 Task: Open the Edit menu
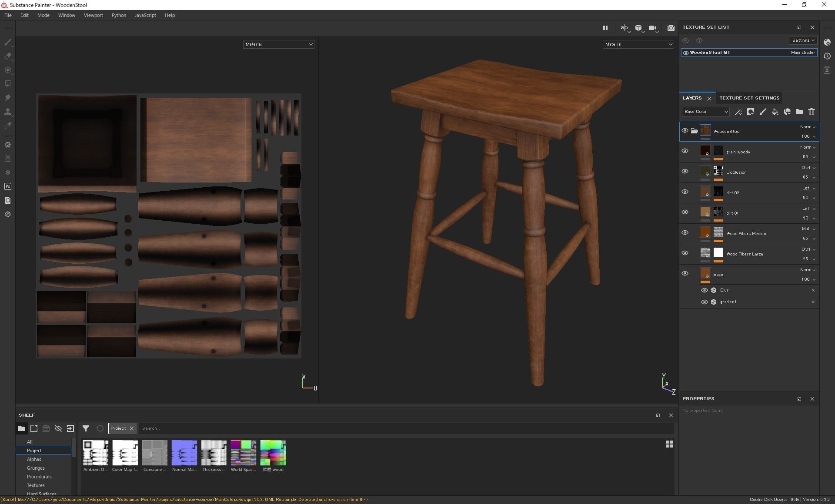[24, 15]
